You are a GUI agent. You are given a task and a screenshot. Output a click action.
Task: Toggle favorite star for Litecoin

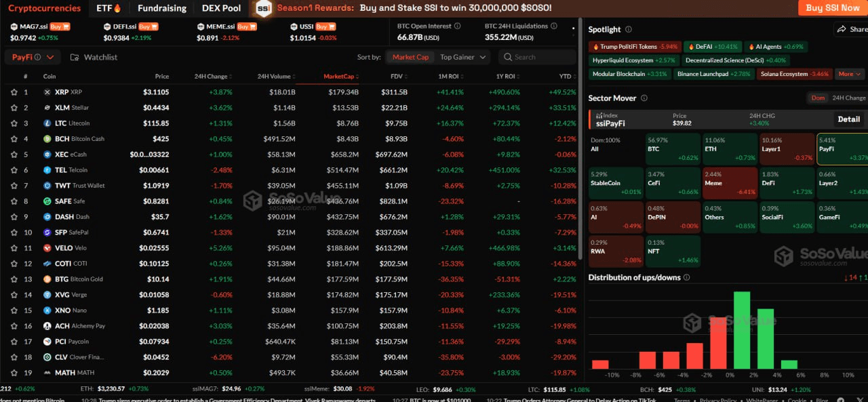coord(14,123)
